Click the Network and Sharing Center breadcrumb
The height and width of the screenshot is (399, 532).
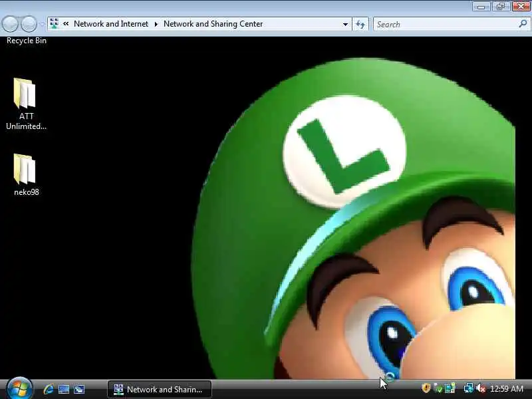pos(213,24)
